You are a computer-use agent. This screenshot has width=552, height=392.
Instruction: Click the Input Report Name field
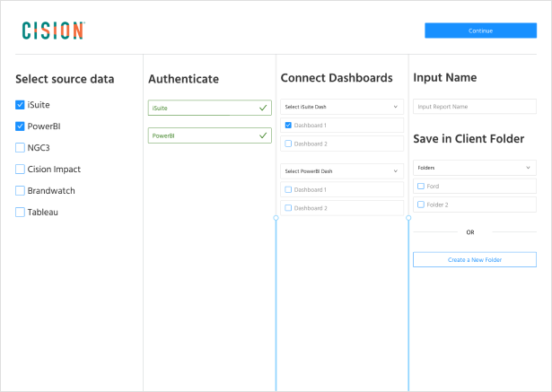coord(475,106)
